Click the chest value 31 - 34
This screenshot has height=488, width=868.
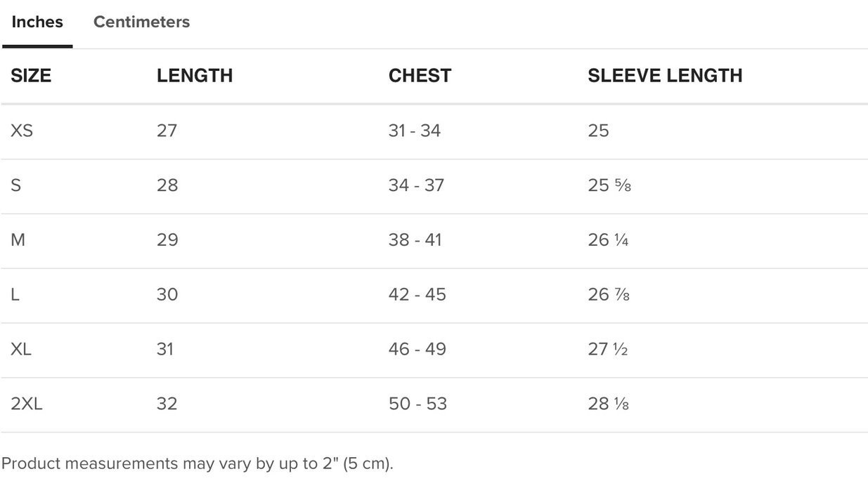415,131
